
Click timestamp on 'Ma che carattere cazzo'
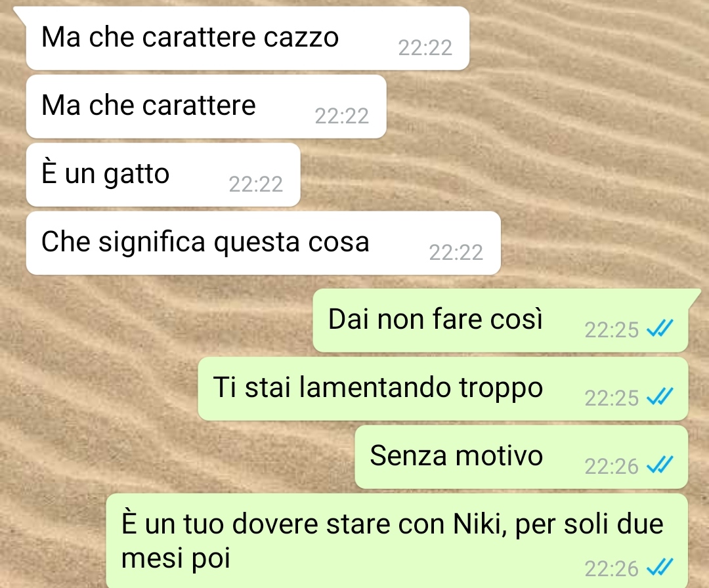pos(425,47)
